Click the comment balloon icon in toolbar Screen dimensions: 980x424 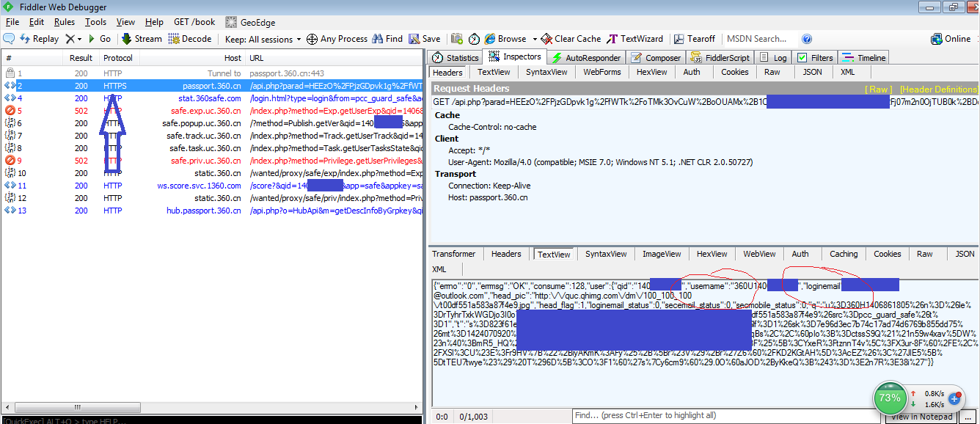point(9,39)
